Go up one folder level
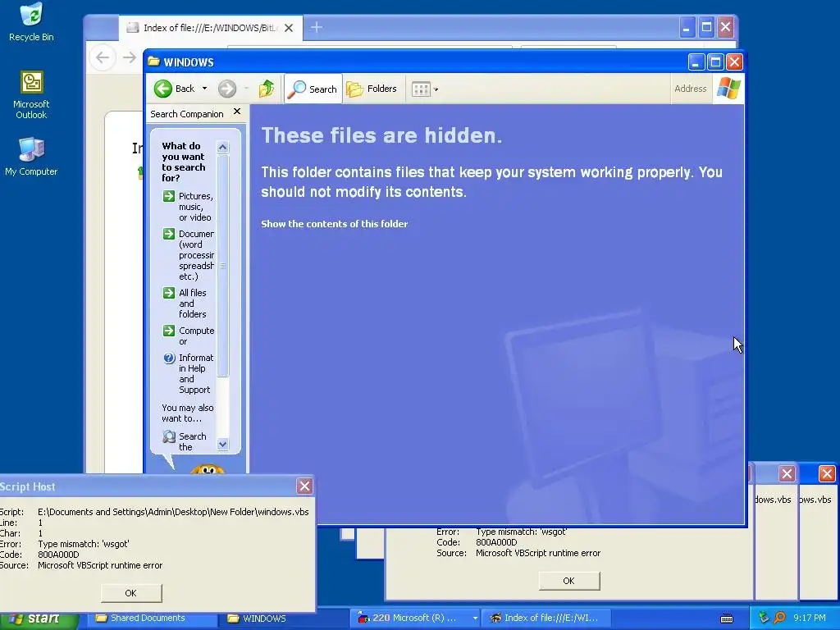 point(267,89)
